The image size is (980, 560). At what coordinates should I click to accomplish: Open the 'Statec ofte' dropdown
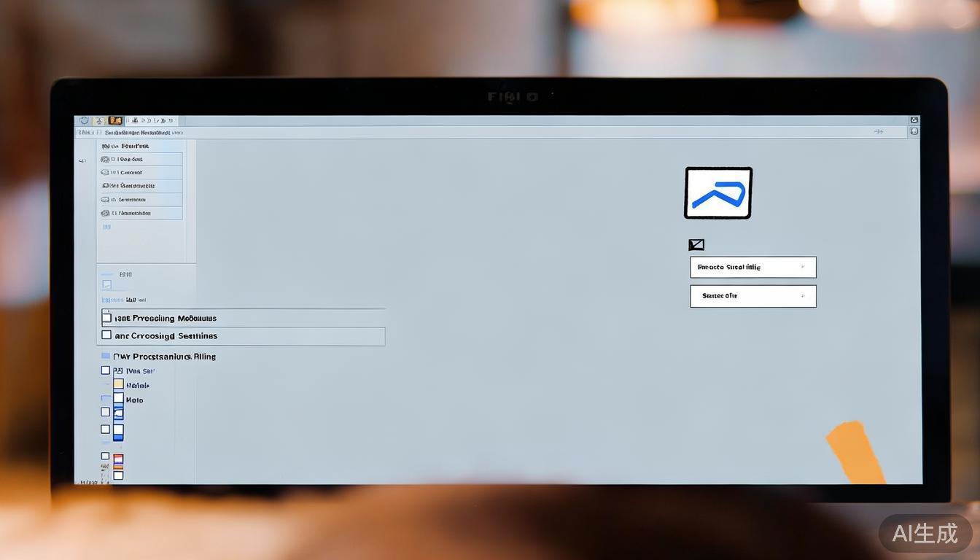752,296
